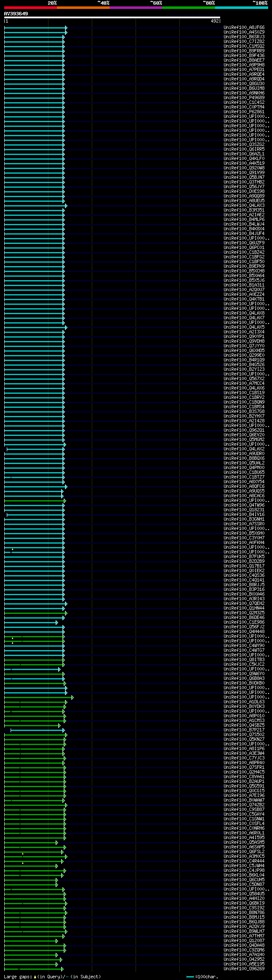Pick the UniRef100_Q91V99 label
Image resolution: width=272 pixels, height=980 pixels.
(x=244, y=173)
